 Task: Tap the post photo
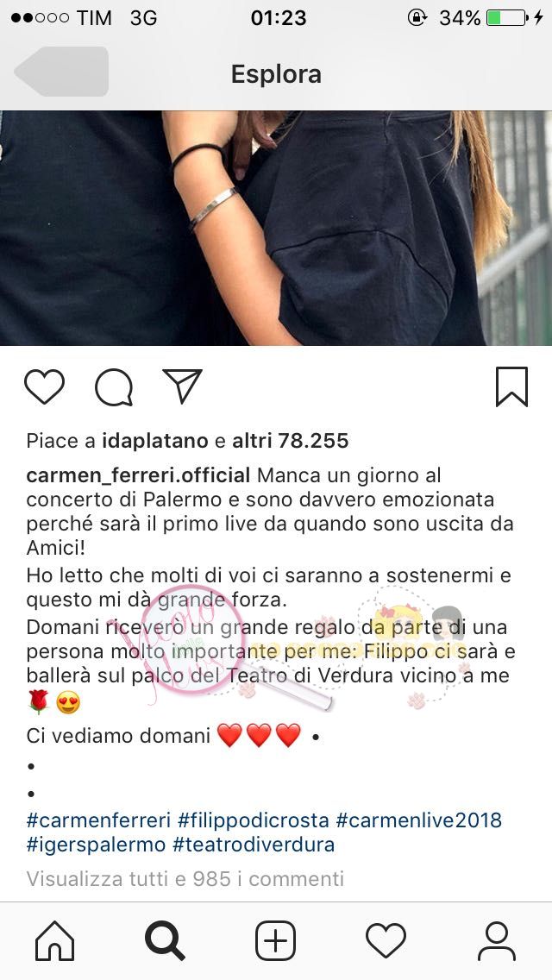pyautogui.click(x=276, y=228)
